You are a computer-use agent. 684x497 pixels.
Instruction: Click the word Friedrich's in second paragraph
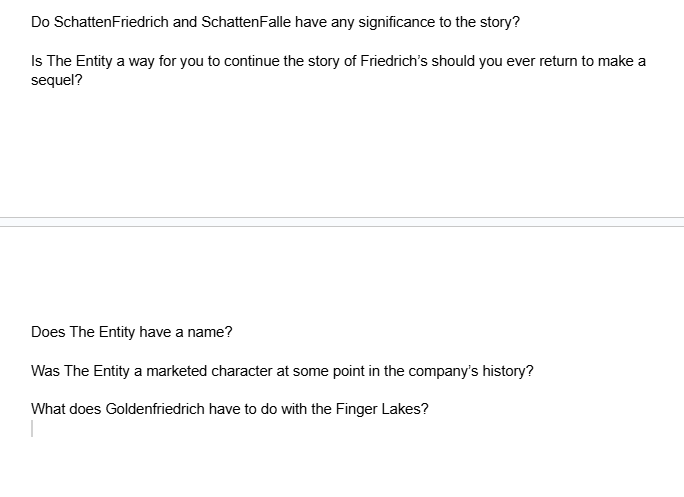tap(394, 61)
